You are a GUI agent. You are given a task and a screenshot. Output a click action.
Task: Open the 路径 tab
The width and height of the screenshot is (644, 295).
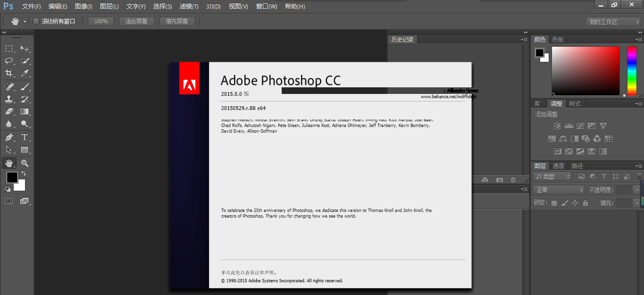[577, 166]
